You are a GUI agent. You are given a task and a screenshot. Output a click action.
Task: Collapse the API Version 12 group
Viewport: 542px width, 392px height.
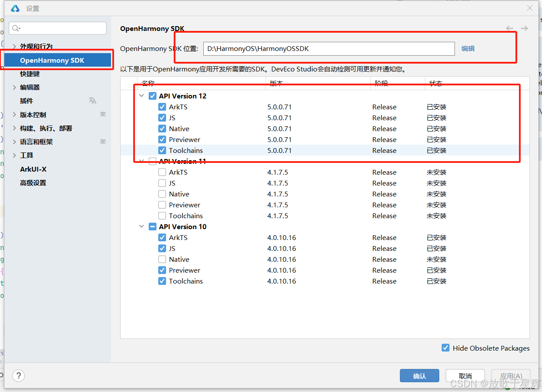pyautogui.click(x=141, y=96)
